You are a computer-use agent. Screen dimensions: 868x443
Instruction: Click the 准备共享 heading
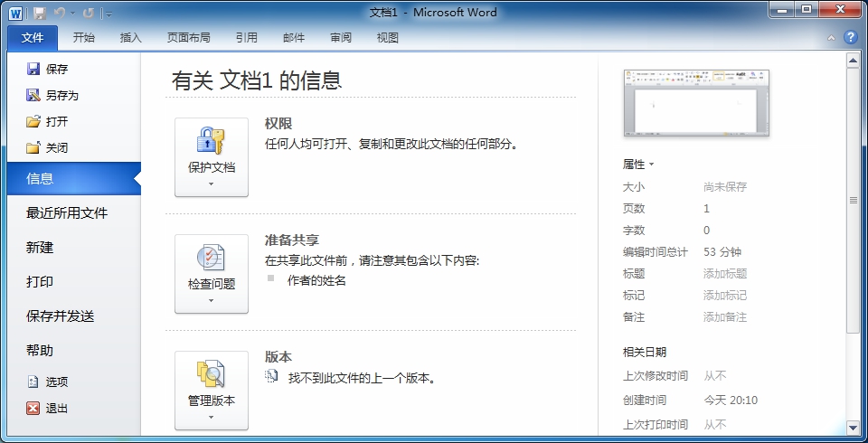tap(292, 240)
